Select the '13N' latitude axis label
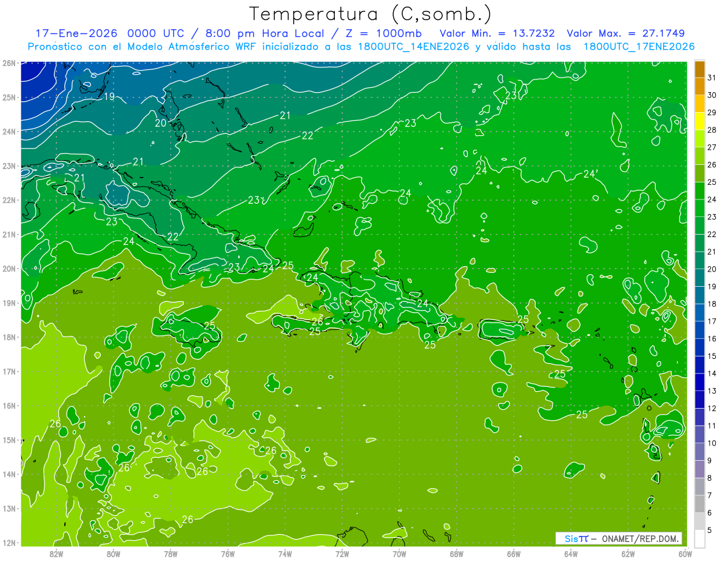 [8, 509]
